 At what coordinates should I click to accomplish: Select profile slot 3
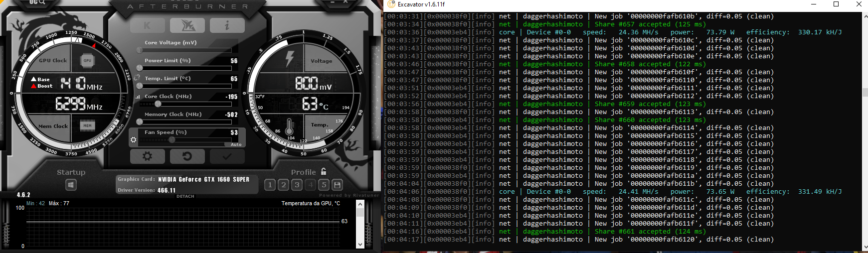297,185
